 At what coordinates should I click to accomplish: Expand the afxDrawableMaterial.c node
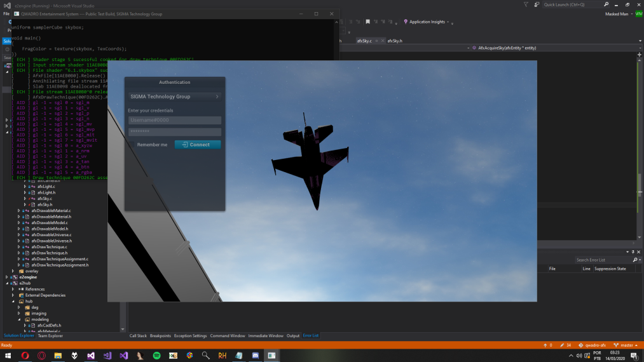point(19,211)
